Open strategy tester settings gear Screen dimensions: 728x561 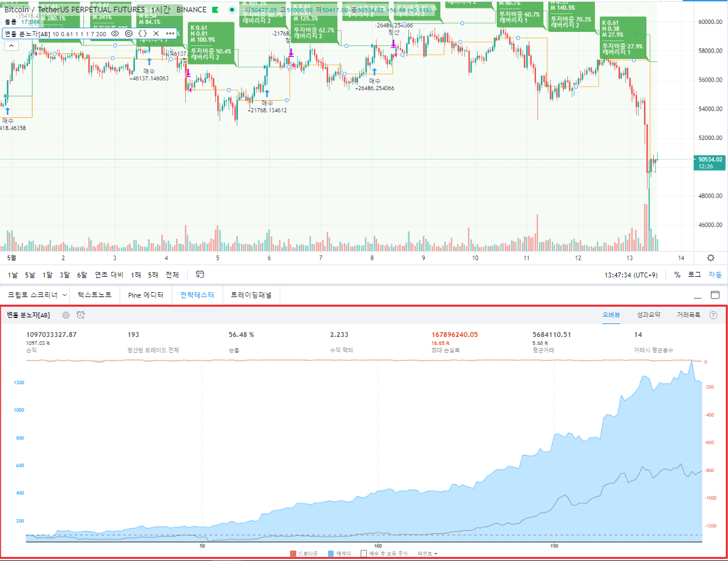point(66,315)
